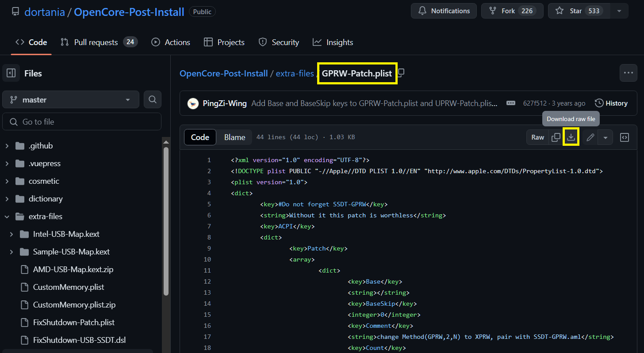The image size is (644, 353).
Task: Open the Actions tab
Action: [x=171, y=42]
